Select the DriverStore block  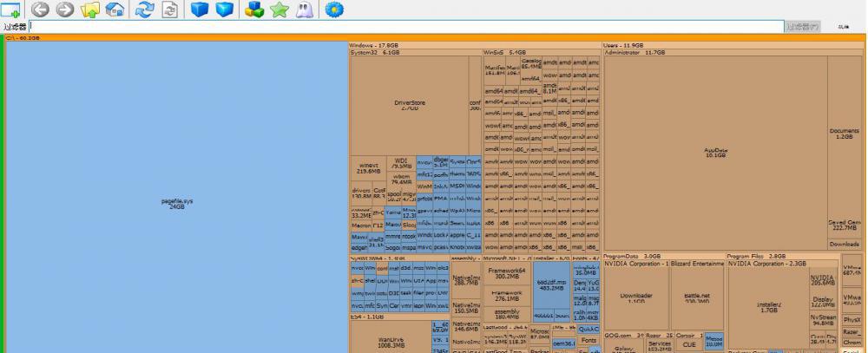click(410, 105)
